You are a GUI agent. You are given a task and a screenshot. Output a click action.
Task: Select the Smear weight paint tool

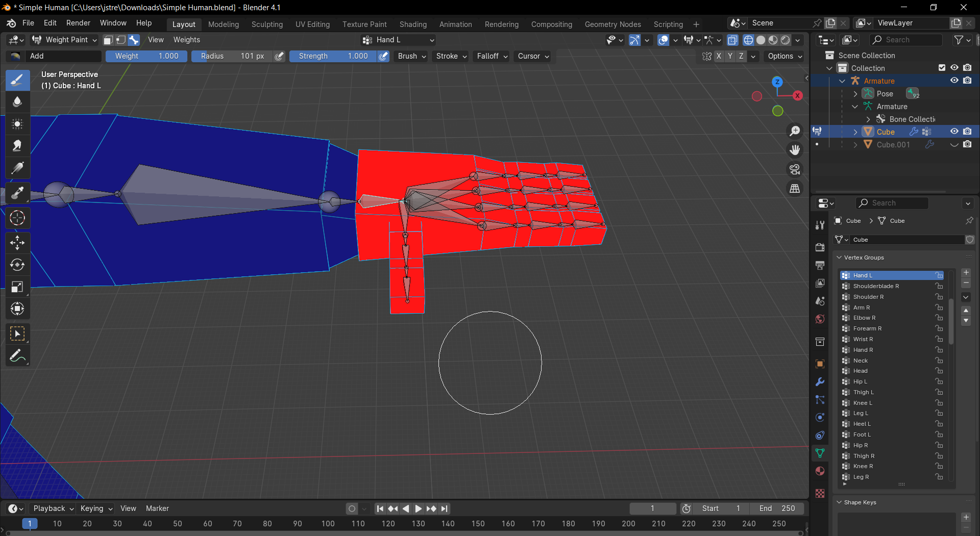(x=17, y=146)
